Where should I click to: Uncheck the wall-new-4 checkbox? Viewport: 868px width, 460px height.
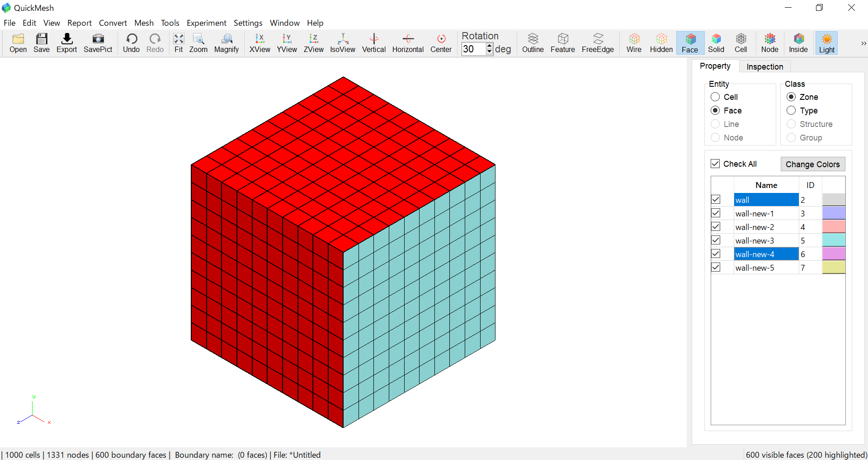click(716, 253)
